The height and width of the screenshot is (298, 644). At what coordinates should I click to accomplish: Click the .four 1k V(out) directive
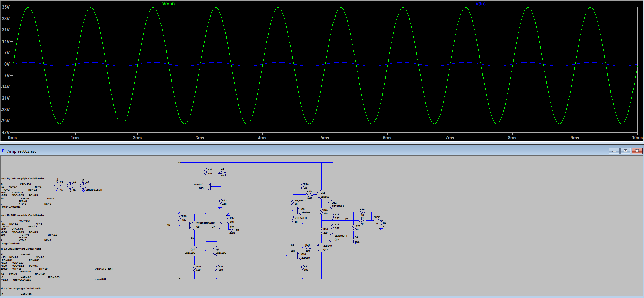click(x=104, y=269)
